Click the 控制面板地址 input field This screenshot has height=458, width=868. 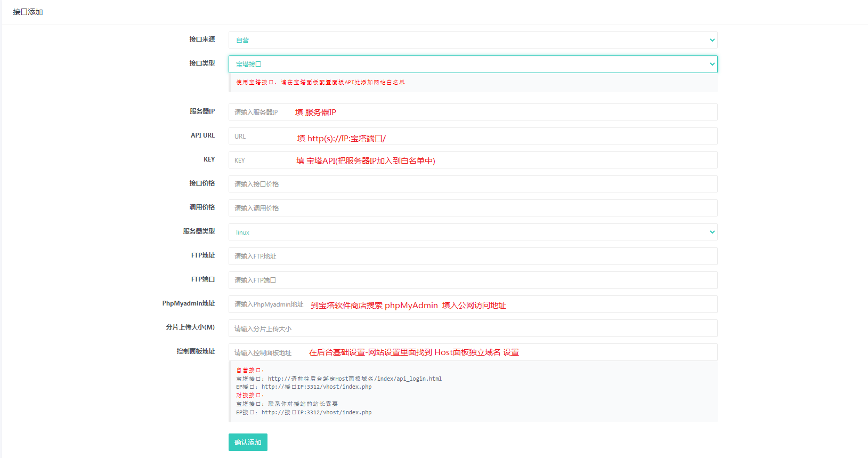pyautogui.click(x=472, y=352)
